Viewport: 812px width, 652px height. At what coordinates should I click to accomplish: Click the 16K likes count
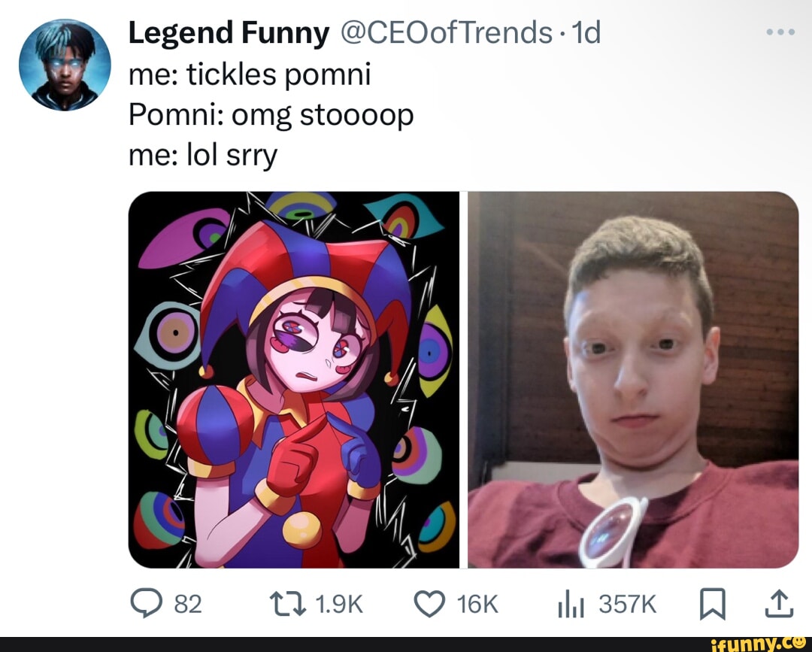[x=477, y=605]
